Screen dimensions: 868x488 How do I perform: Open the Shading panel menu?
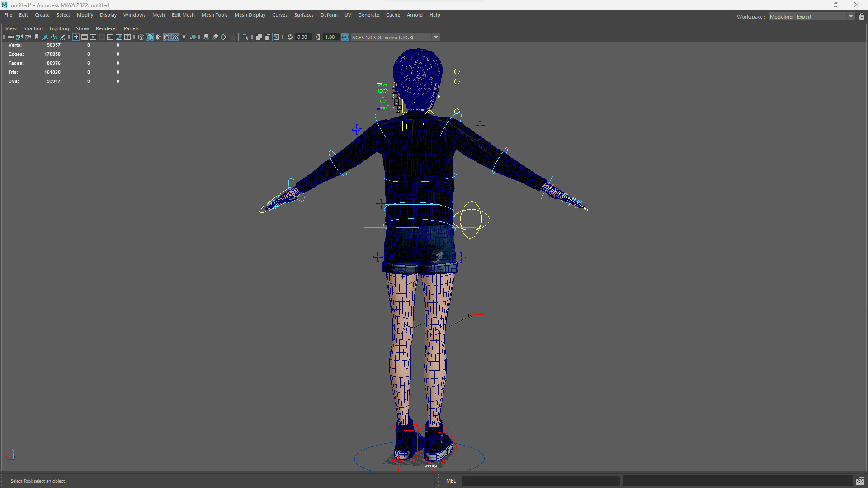(33, 28)
